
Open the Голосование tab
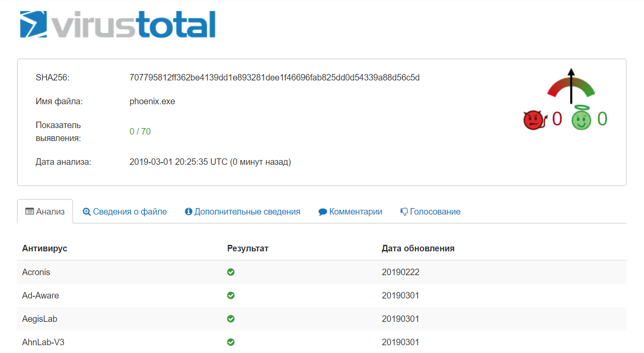click(430, 212)
